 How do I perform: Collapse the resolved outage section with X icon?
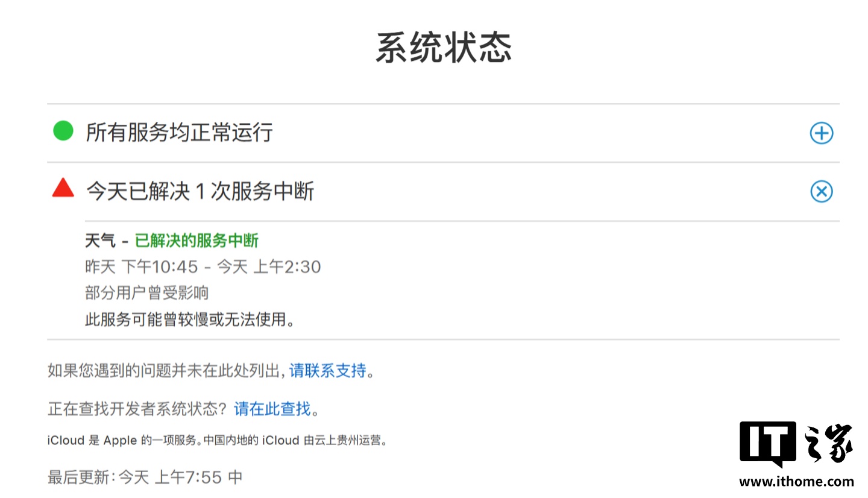(x=821, y=192)
